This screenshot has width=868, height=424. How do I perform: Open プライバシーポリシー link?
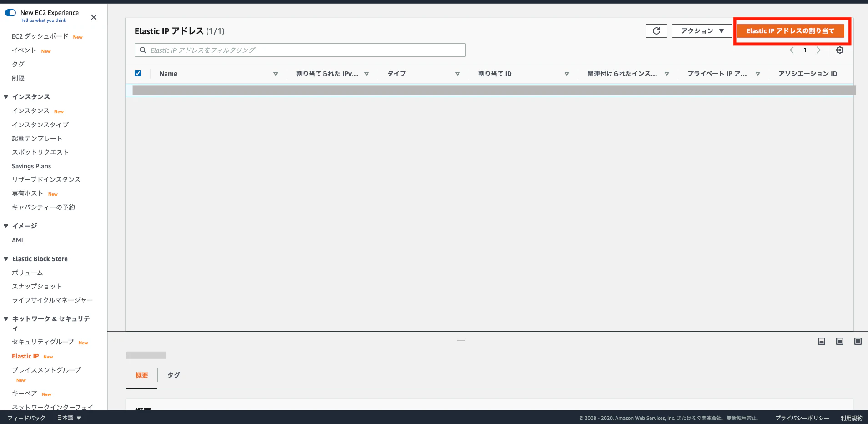point(802,418)
